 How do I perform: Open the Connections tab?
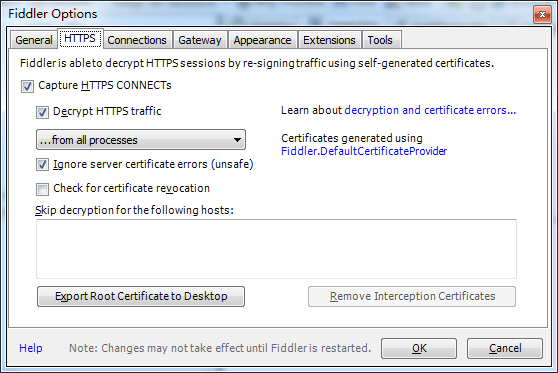137,40
